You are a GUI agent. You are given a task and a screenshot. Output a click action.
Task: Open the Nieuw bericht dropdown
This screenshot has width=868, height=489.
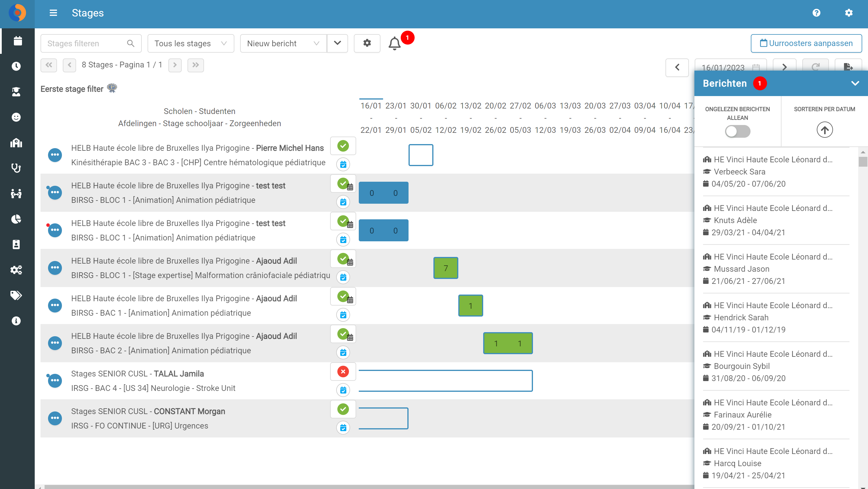click(283, 43)
